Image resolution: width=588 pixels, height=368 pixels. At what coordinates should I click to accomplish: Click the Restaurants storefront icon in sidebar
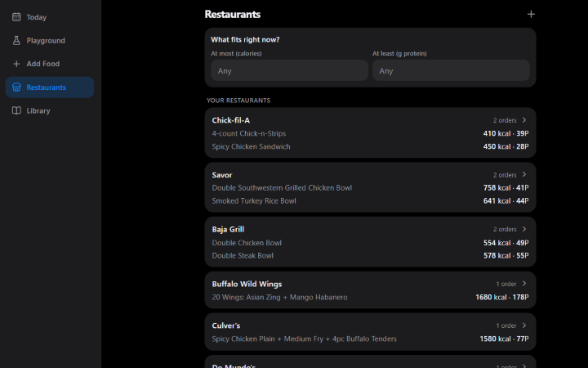16,88
